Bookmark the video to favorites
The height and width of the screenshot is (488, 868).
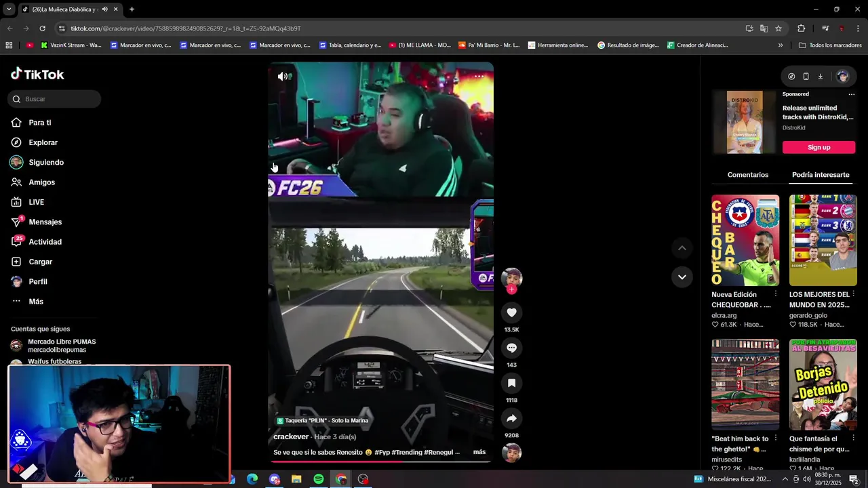click(x=511, y=383)
